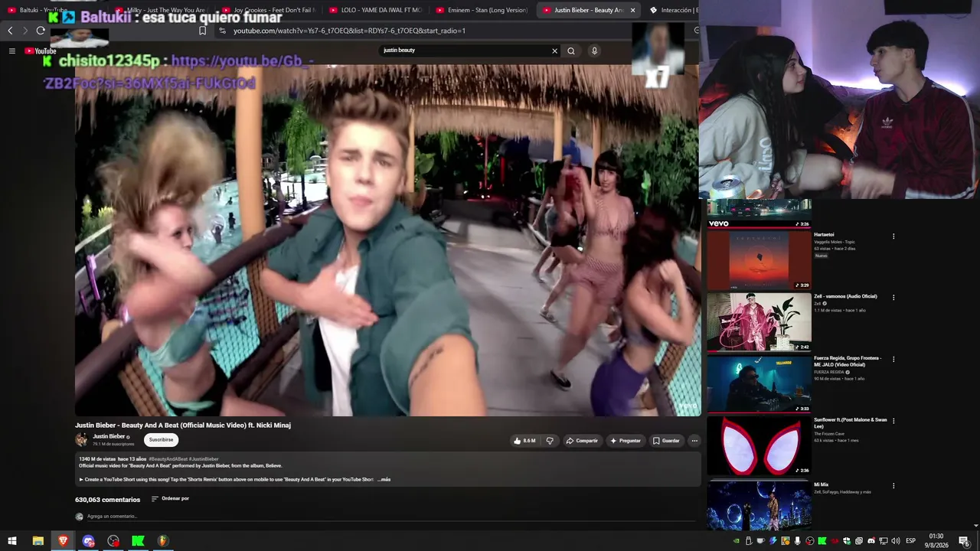Open the FL Studio taskbar icon
980x551 pixels.
(162, 541)
